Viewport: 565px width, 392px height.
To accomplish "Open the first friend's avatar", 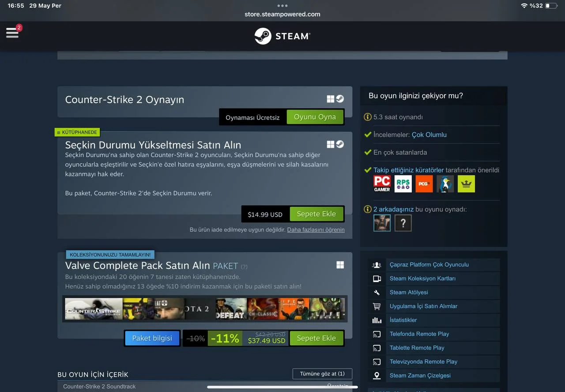I will tap(382, 223).
